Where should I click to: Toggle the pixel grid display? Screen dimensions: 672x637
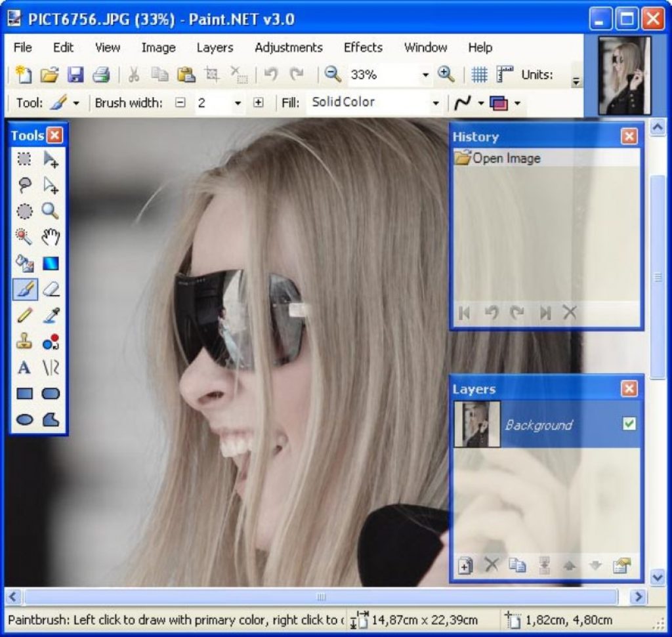click(x=480, y=75)
